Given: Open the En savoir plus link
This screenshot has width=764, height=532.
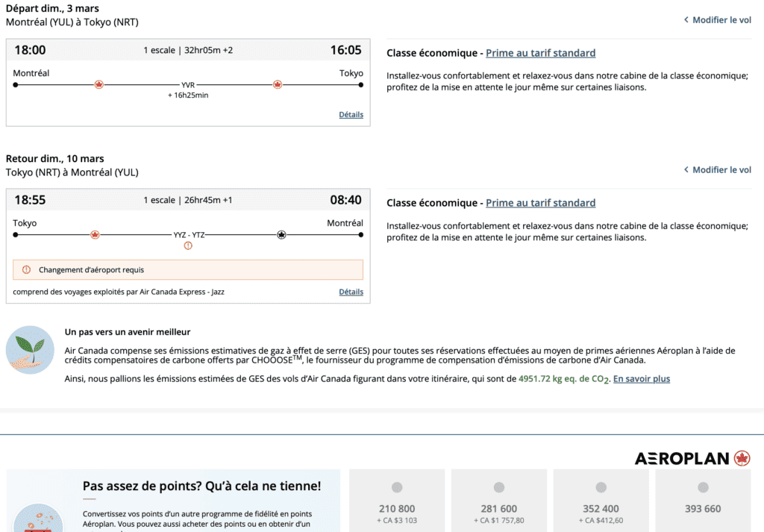Looking at the screenshot, I should coord(641,379).
